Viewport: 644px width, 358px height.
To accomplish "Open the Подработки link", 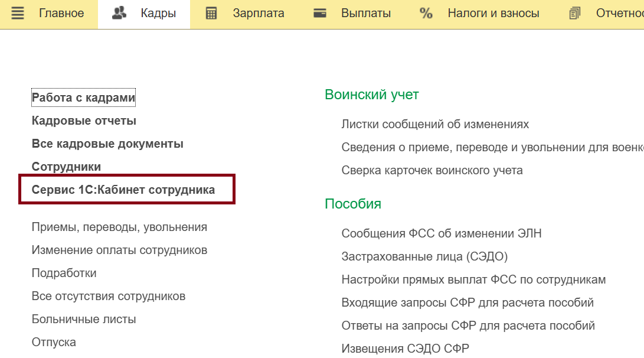I will (64, 273).
